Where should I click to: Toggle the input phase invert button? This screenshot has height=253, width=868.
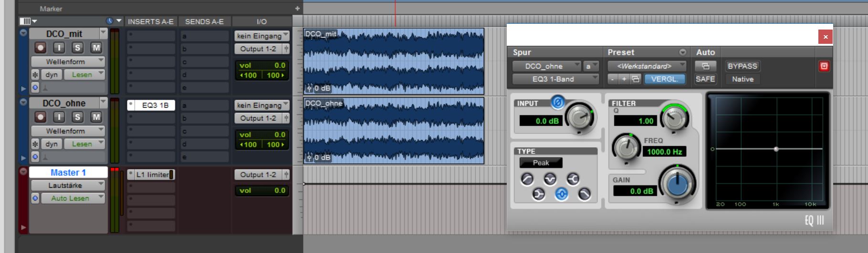[x=557, y=102]
